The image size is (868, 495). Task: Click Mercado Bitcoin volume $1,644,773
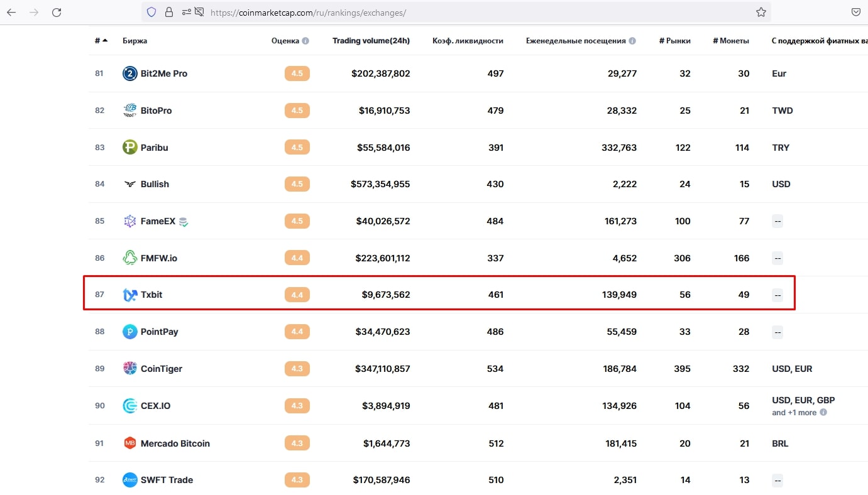click(x=387, y=443)
